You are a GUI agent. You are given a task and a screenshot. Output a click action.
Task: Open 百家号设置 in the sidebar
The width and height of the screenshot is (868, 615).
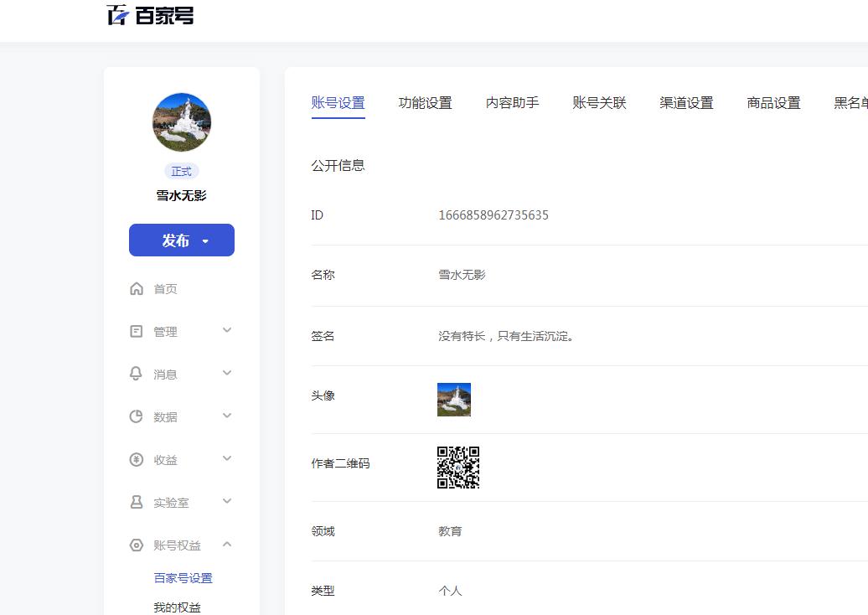[x=183, y=578]
